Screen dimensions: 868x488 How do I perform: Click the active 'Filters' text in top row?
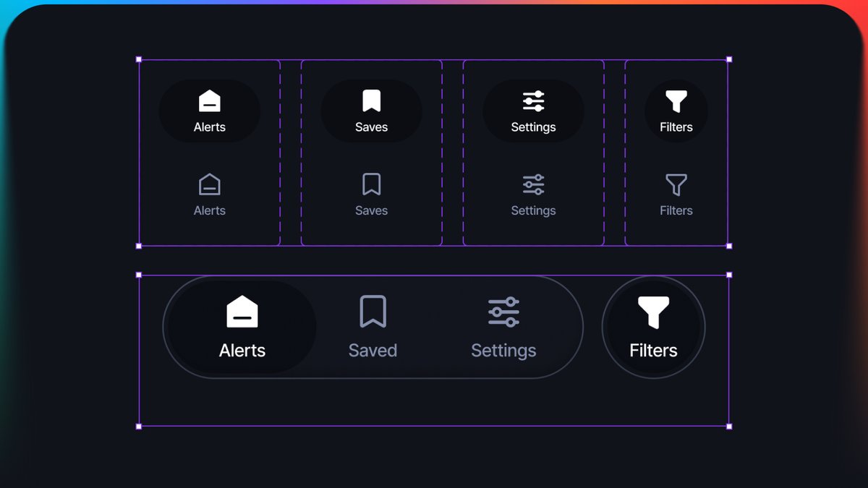pyautogui.click(x=676, y=127)
